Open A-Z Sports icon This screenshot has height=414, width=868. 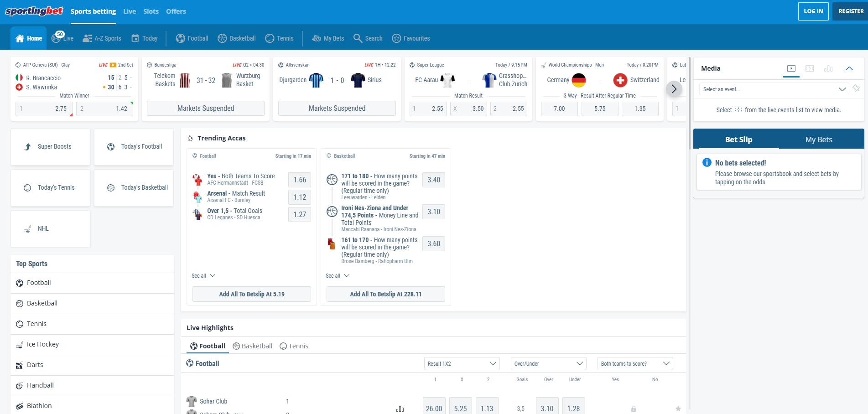point(87,38)
